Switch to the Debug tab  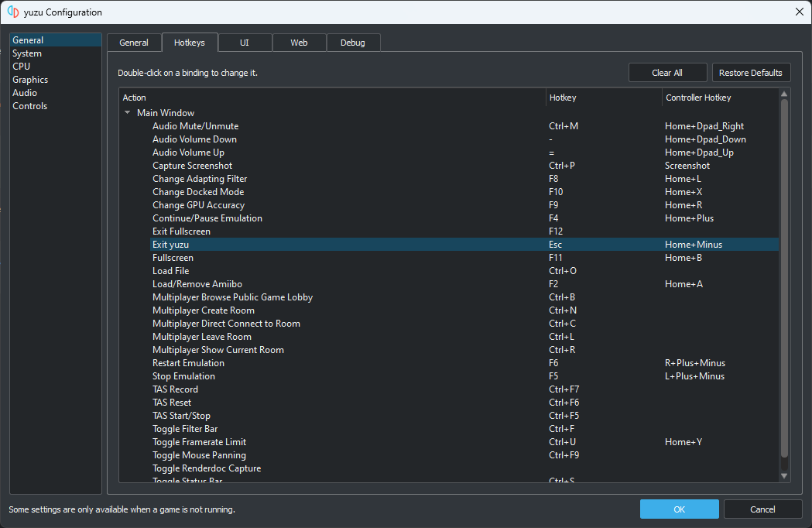pos(353,43)
